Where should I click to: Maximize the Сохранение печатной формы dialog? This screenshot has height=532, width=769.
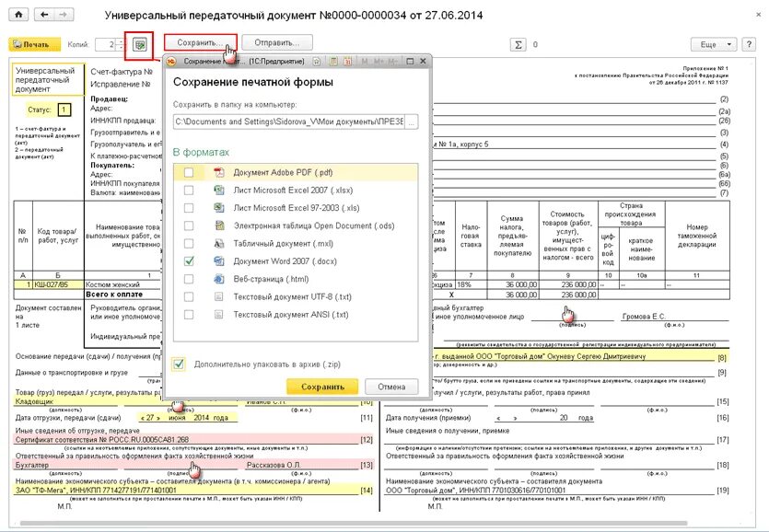pos(410,62)
